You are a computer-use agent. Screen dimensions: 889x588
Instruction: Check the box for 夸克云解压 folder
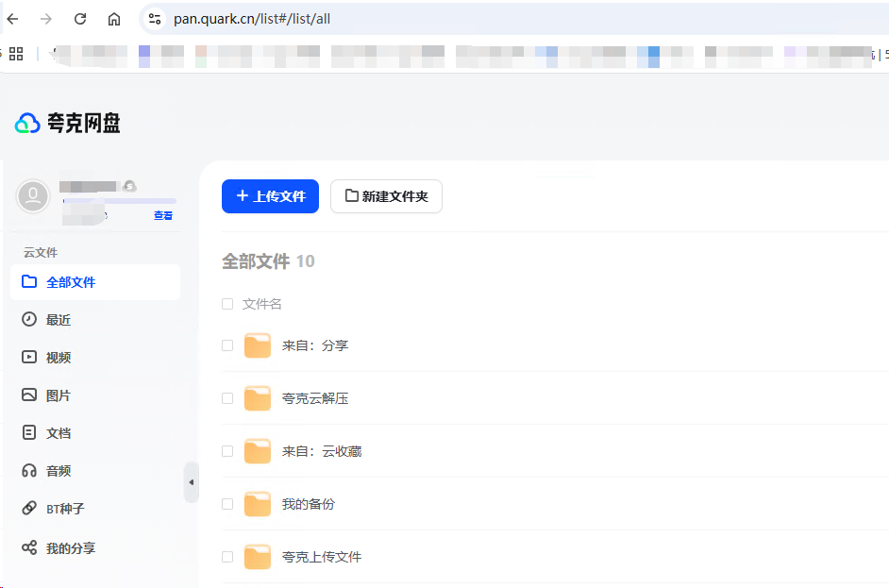[227, 398]
